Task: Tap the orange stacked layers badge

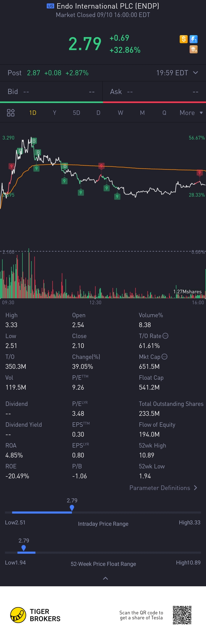Action: click(194, 49)
